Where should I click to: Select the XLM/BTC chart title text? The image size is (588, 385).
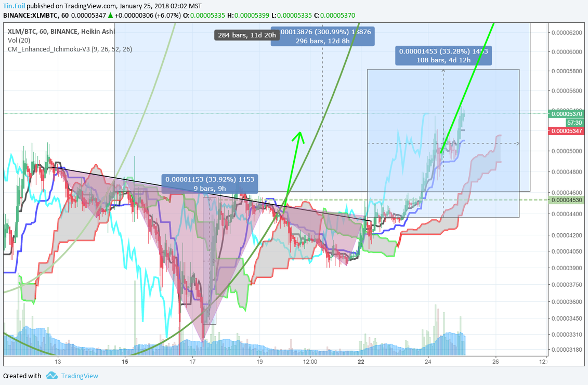(61, 32)
